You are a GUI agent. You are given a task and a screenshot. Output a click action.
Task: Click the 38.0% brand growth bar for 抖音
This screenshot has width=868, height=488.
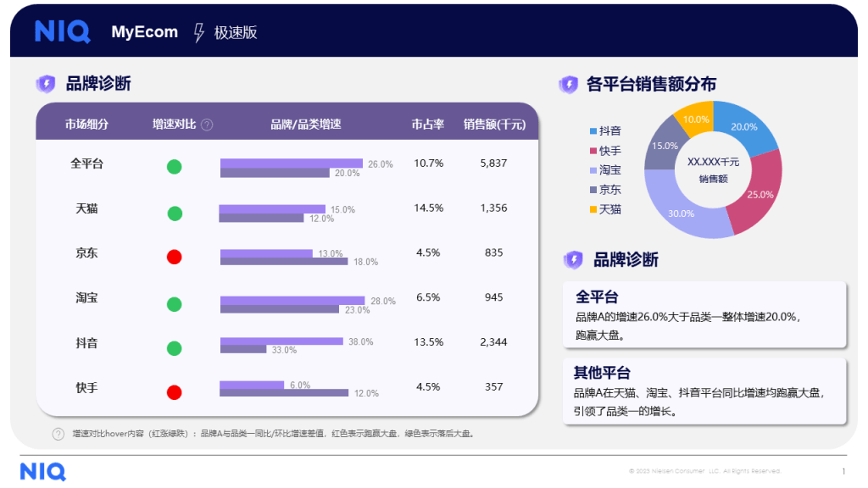point(281,341)
